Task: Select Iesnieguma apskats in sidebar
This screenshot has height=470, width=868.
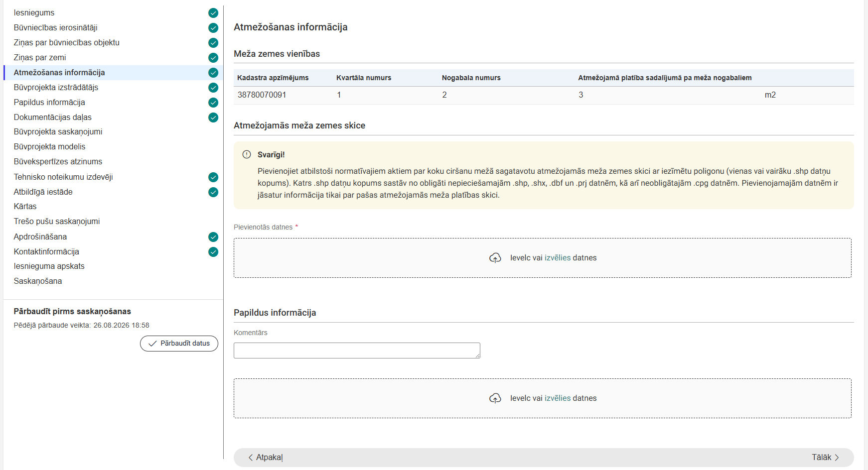Action: [49, 266]
